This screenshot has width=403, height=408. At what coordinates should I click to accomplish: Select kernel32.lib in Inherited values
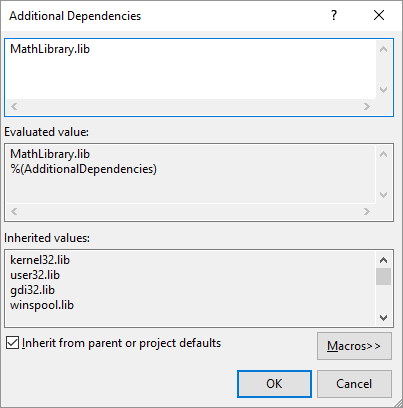(x=40, y=260)
